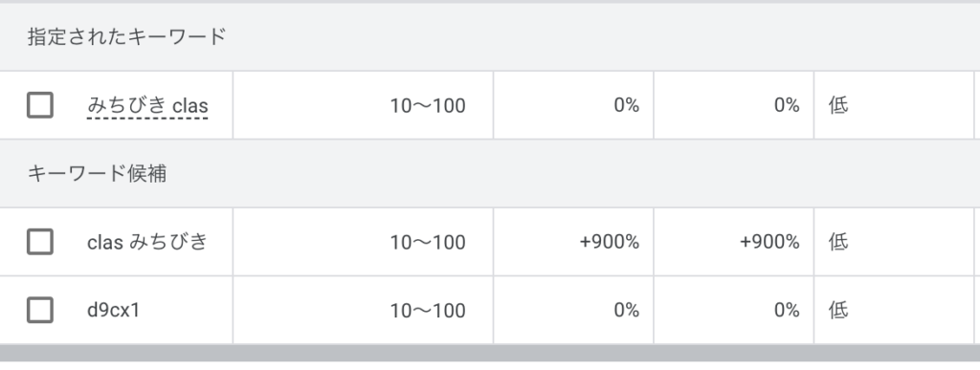Click the キーワード候補 section header

[x=97, y=173]
